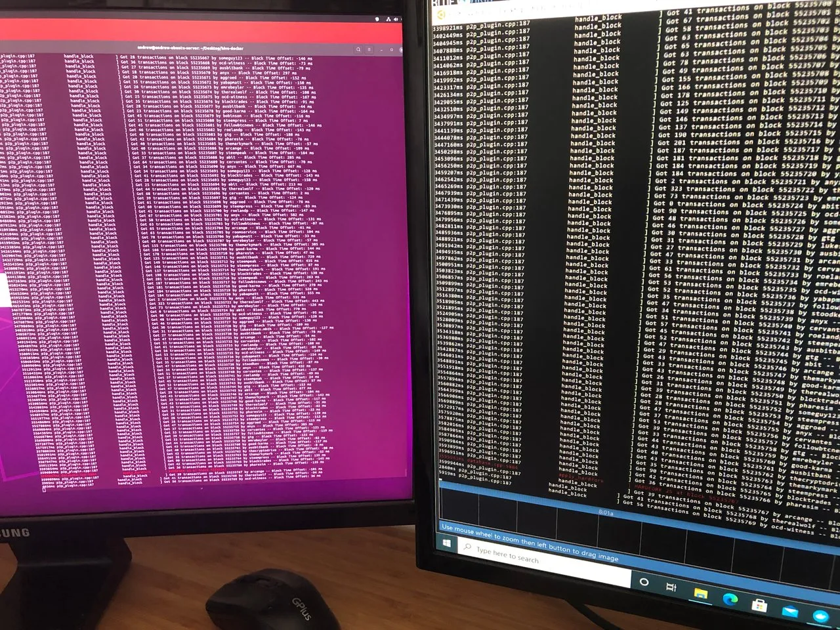The image size is (840, 630).
Task: Open Microsoft Edge from the taskbar
Action: coord(730,598)
